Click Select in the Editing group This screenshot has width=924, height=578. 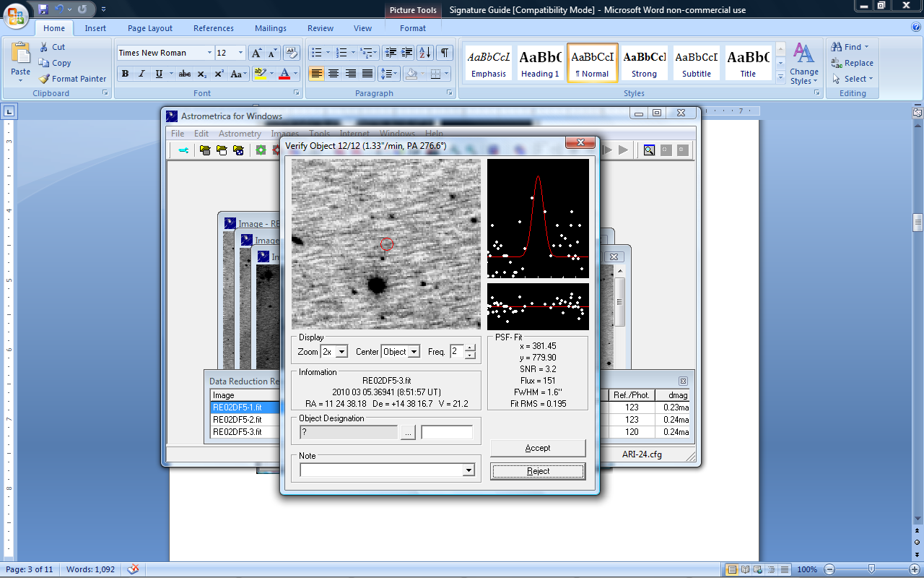(853, 79)
